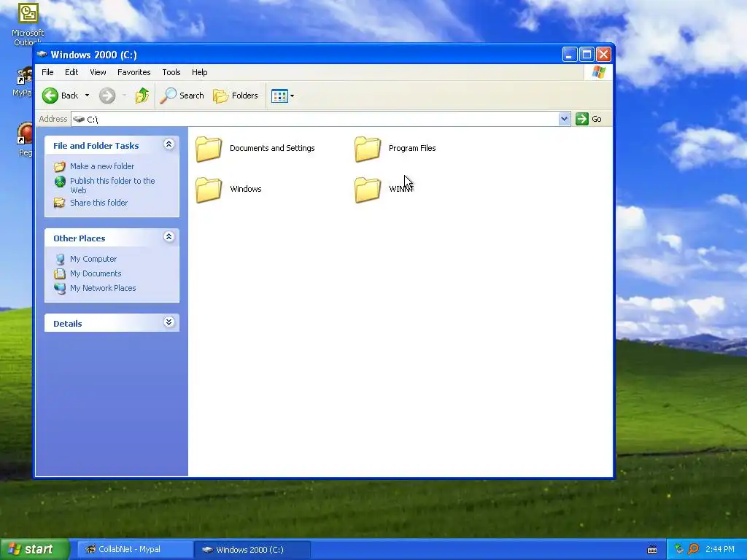Image resolution: width=747 pixels, height=560 pixels.
Task: Switch to CollabNet - Mypal taskbar button
Action: (135, 550)
